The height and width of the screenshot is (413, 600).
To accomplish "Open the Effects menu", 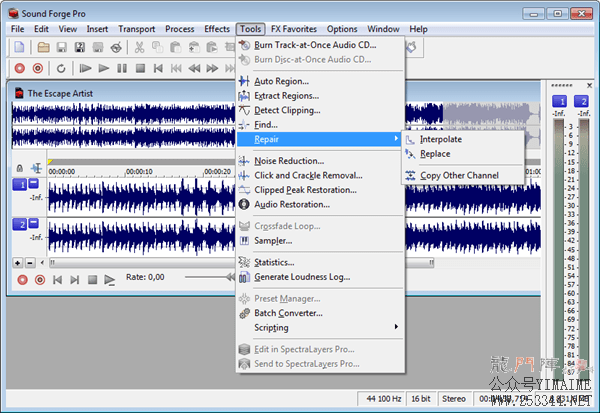I will click(x=217, y=29).
